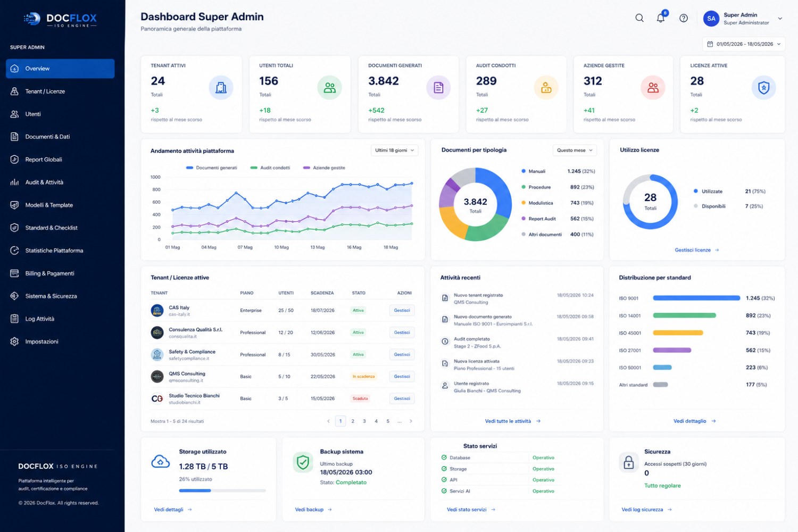
Task: Click the Audit Condotti orange icon
Action: [546, 88]
